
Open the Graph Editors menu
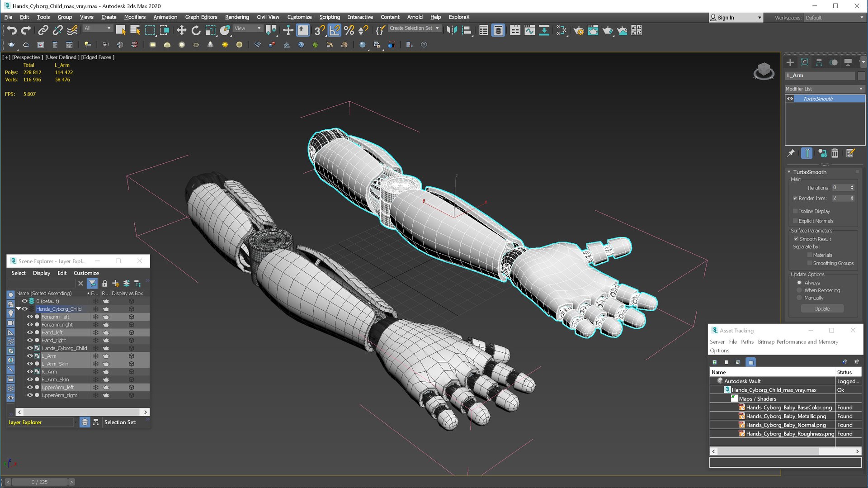(201, 17)
